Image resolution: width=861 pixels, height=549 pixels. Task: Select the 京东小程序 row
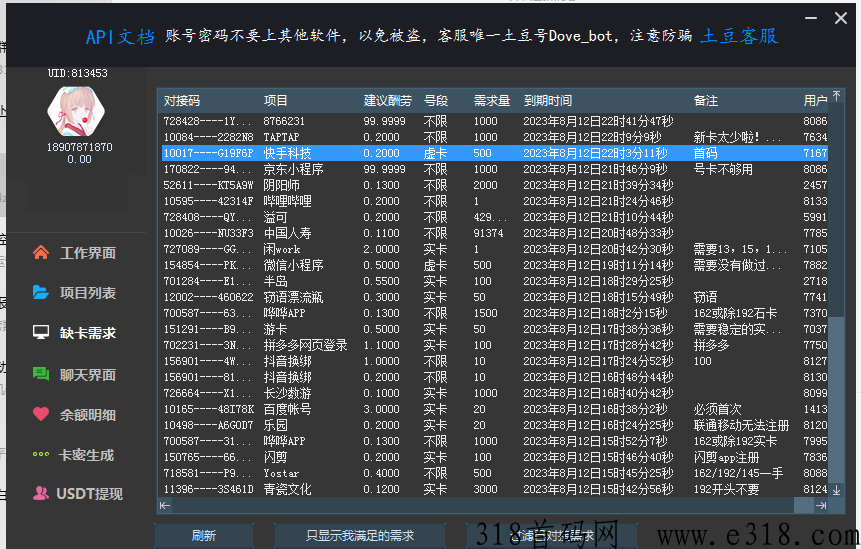494,169
